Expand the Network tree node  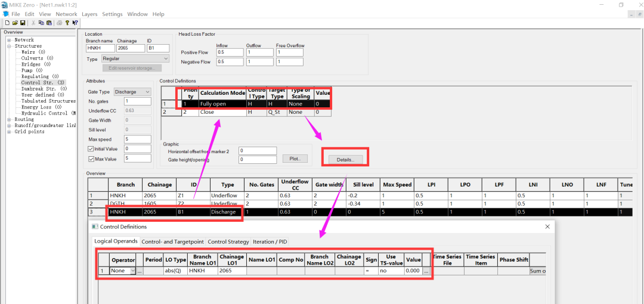[8, 41]
